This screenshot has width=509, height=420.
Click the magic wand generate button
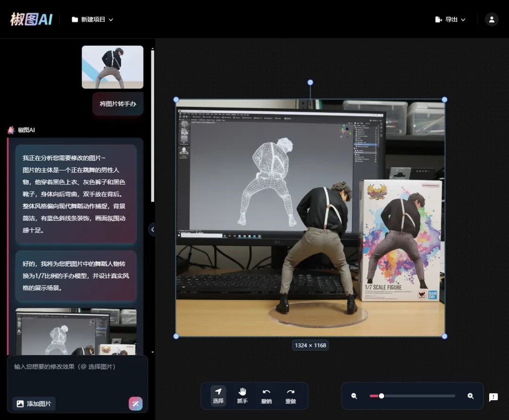click(136, 404)
